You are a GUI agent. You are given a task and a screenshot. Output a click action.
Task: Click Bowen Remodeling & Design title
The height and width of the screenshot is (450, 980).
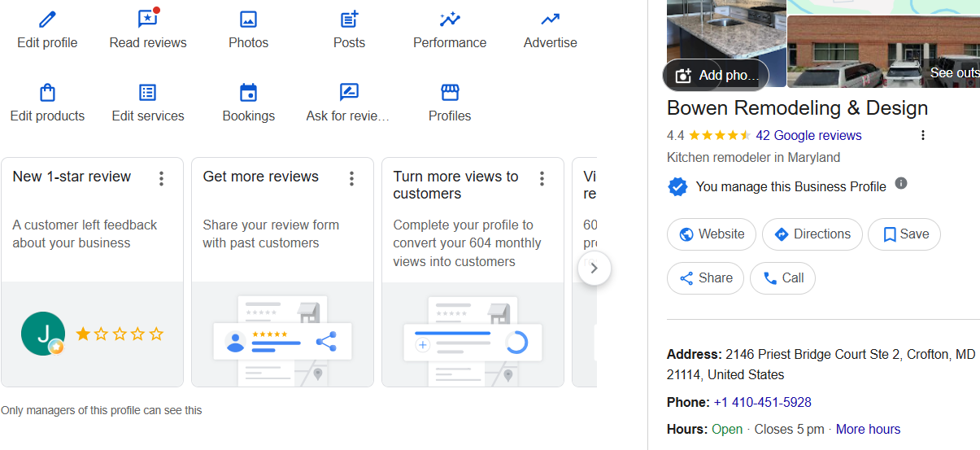(x=797, y=108)
